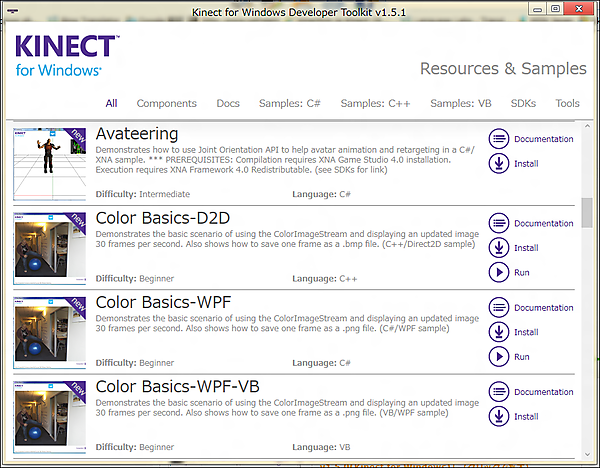Click the Color Basics-WPF-VB title
The image size is (600, 468).
click(178, 386)
